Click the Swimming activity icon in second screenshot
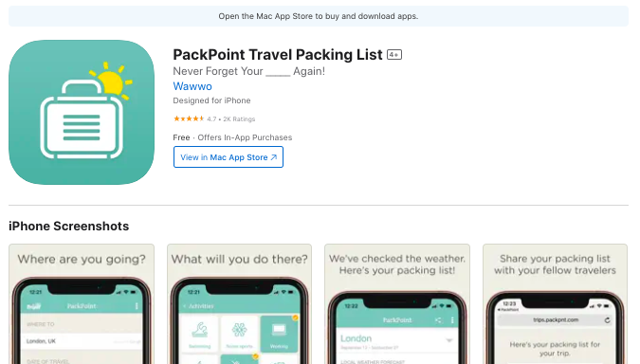 tap(200, 330)
